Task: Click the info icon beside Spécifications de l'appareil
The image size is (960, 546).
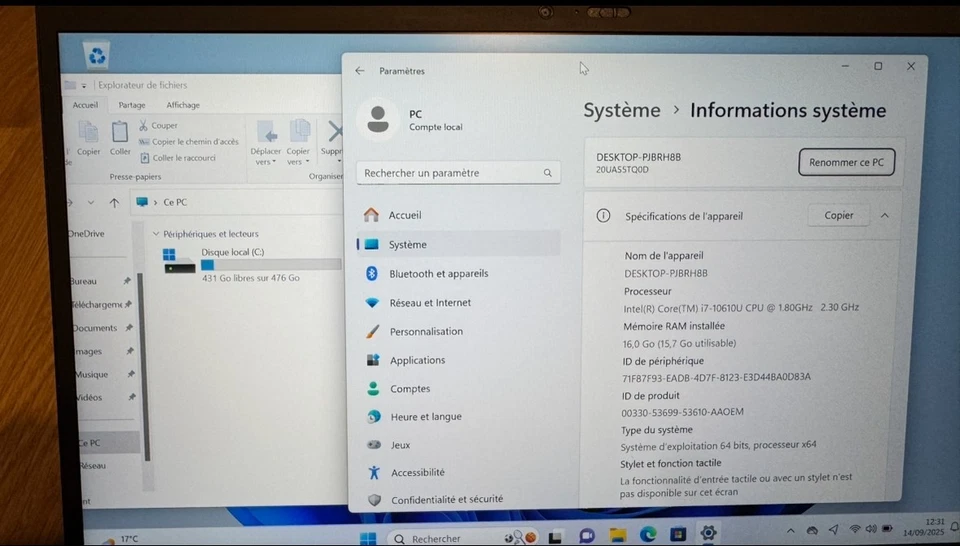Action: click(x=603, y=215)
